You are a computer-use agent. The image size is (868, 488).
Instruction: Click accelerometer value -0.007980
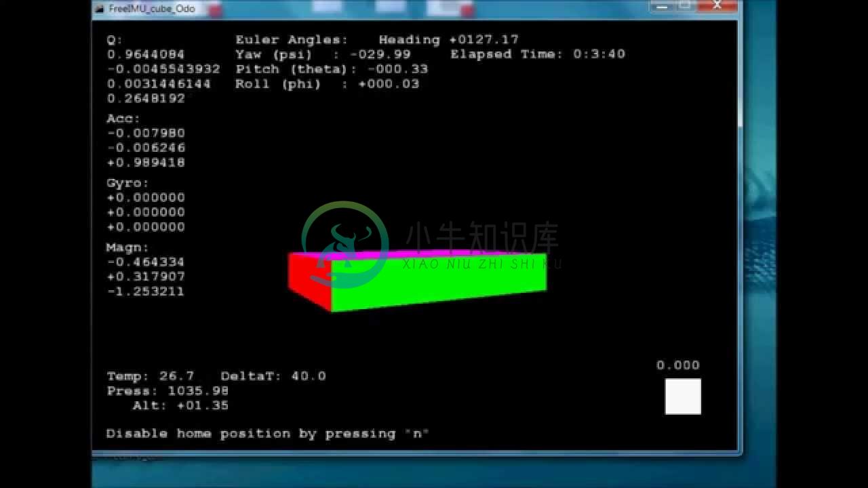click(146, 134)
